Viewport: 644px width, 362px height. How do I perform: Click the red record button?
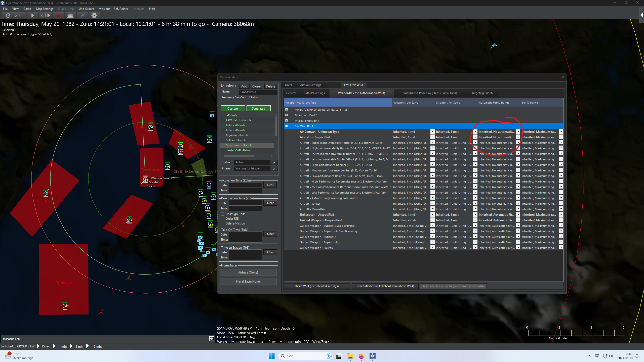[x=58, y=16]
